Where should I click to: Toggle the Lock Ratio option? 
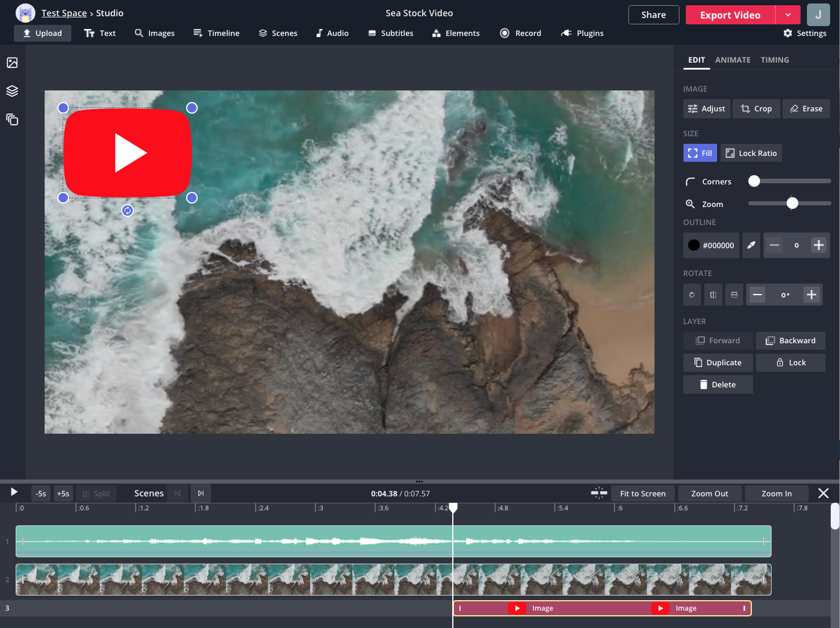[751, 153]
